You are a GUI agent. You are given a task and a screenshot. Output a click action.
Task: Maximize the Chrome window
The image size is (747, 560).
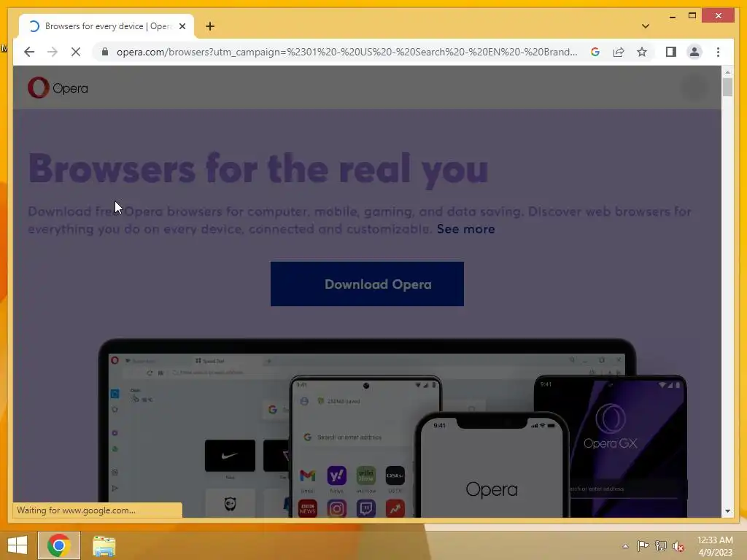tap(692, 16)
